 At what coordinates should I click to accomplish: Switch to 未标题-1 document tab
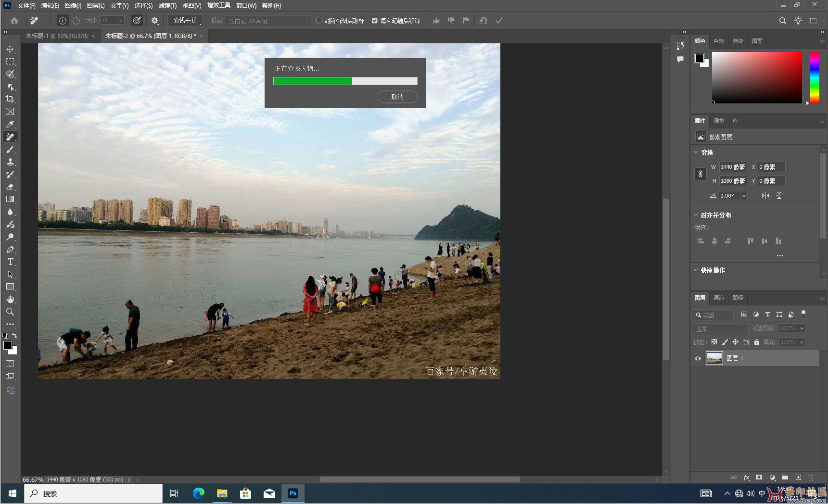click(x=57, y=36)
